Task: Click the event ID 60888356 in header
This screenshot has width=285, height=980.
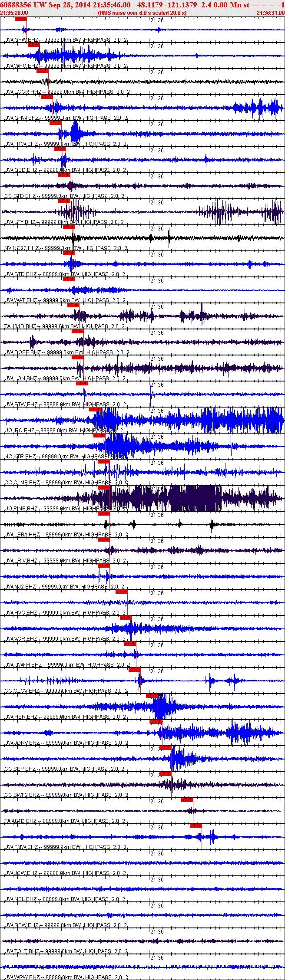Action: point(16,5)
